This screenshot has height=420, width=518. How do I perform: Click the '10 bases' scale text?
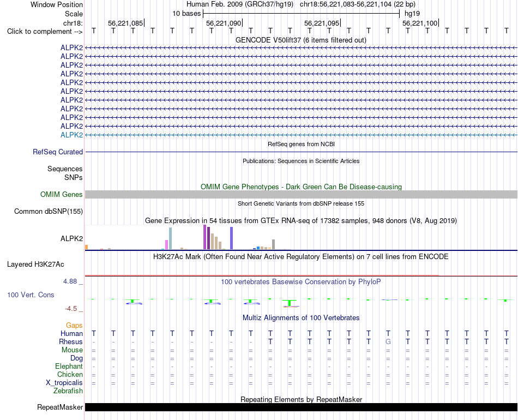click(186, 14)
